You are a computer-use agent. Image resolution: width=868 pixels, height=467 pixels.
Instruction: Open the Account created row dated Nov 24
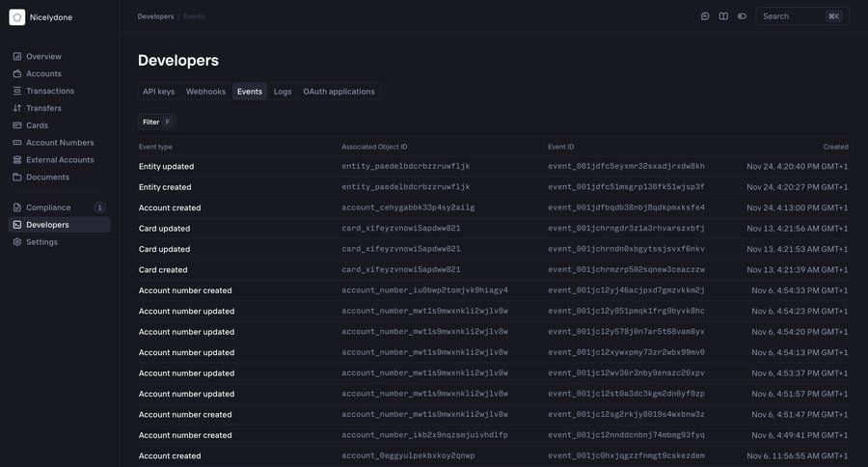point(493,207)
